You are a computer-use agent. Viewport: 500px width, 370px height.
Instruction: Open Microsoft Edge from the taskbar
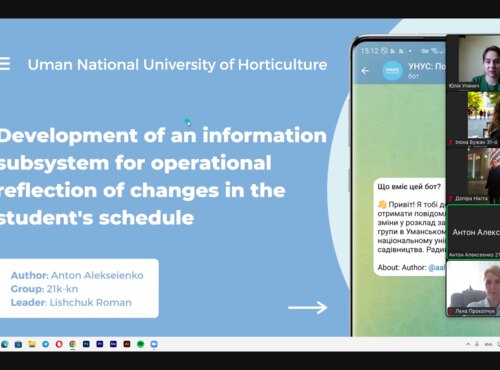point(5,344)
